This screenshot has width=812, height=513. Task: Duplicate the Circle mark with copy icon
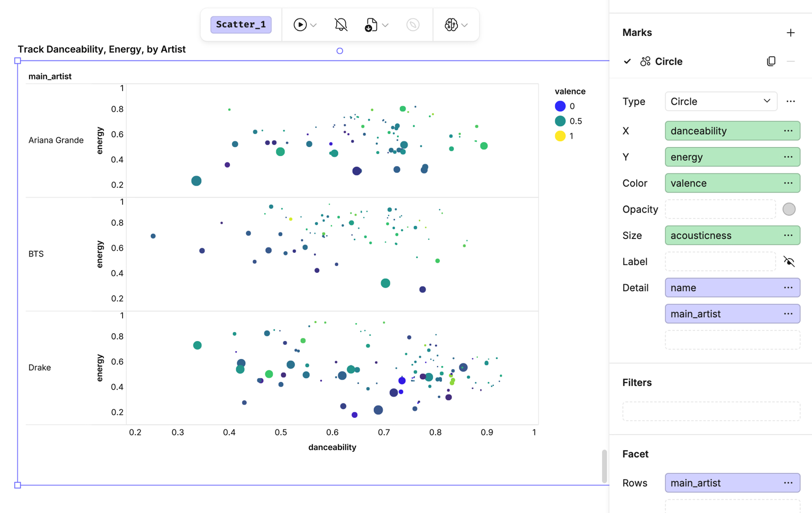pos(771,61)
